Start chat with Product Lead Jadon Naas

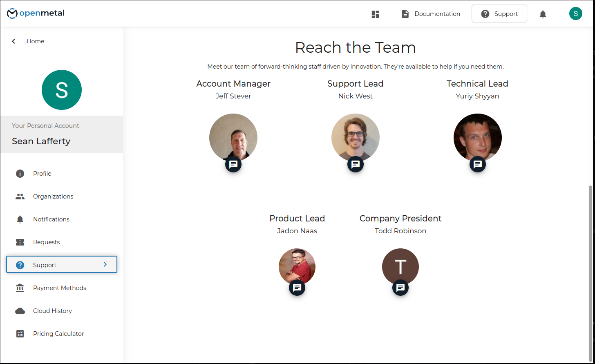[x=297, y=288]
